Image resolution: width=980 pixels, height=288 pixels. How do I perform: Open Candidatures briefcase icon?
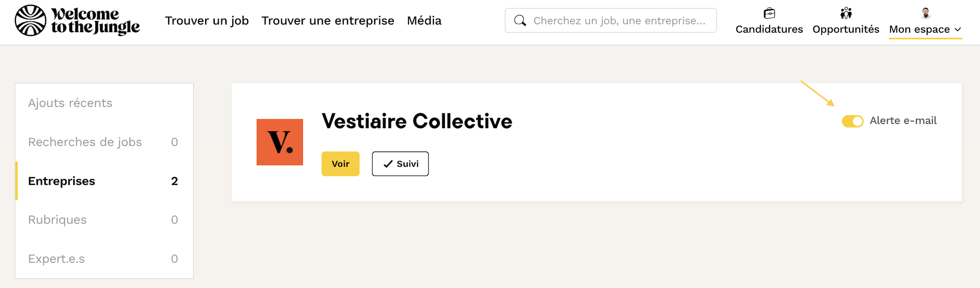coord(769,14)
